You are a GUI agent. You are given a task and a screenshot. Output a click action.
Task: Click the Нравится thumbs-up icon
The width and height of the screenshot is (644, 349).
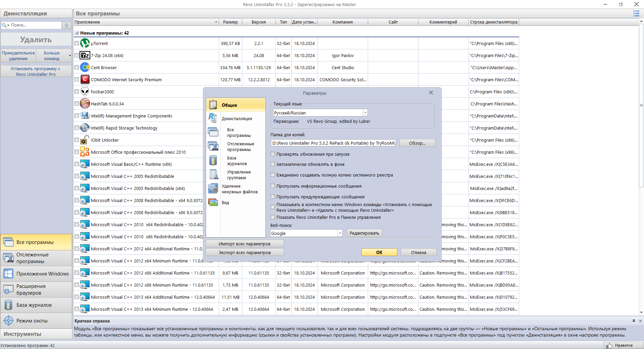[609, 345]
